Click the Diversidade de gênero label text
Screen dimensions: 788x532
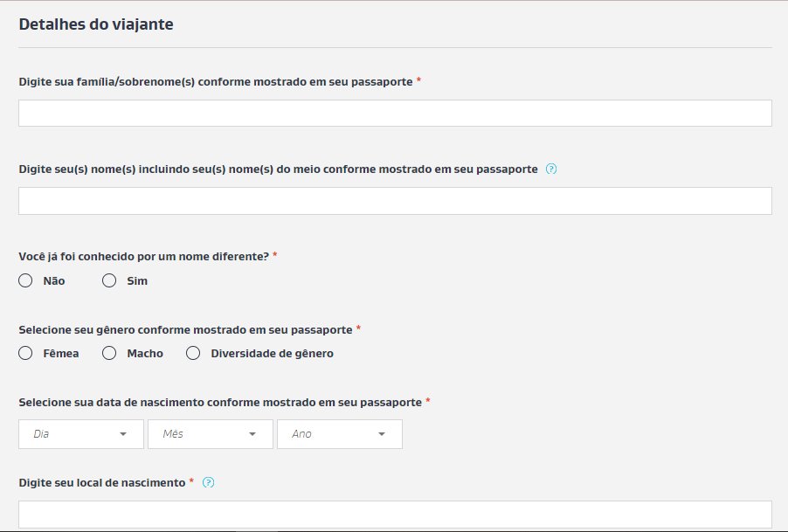pos(272,353)
